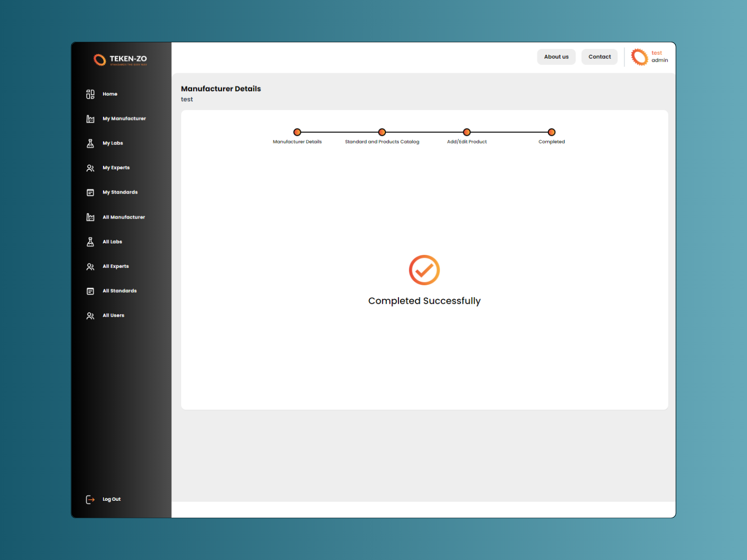Click the All Labs flask icon
The image size is (747, 560).
coord(90,242)
